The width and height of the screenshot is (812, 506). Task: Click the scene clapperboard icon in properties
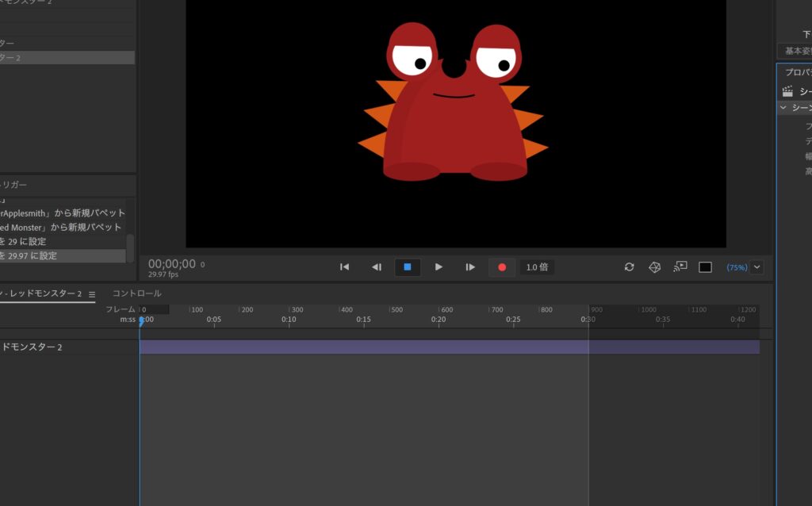[x=787, y=91]
